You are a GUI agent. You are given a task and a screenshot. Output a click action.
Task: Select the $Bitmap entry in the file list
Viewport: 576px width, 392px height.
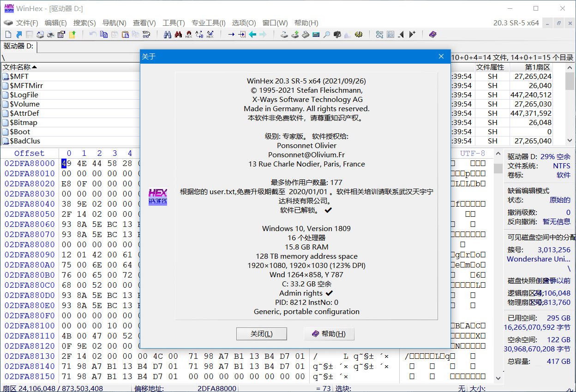click(x=70, y=123)
